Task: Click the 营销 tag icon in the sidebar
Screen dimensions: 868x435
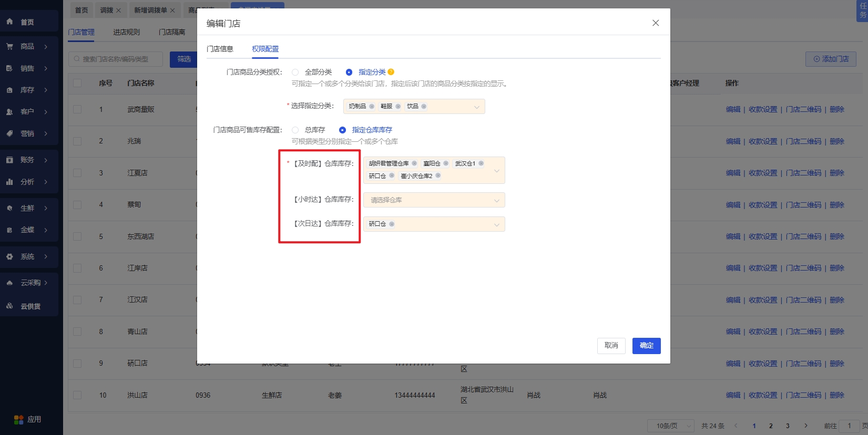Action: 9,133
